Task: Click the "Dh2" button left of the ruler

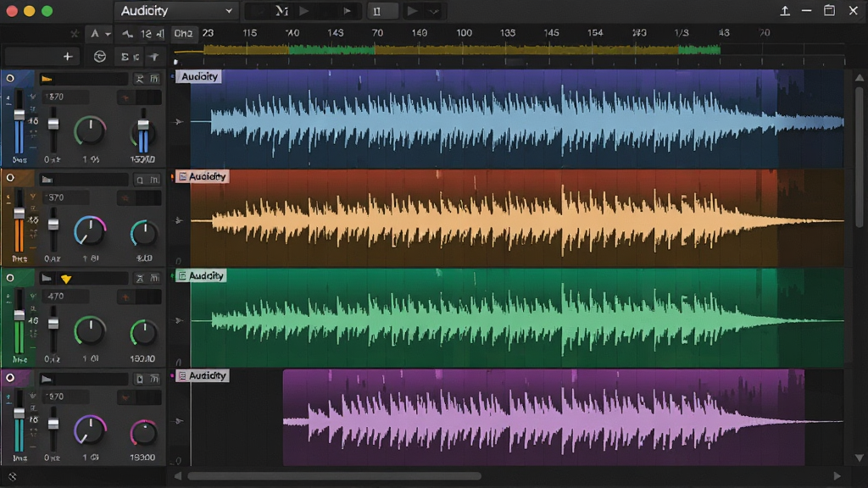Action: [183, 34]
